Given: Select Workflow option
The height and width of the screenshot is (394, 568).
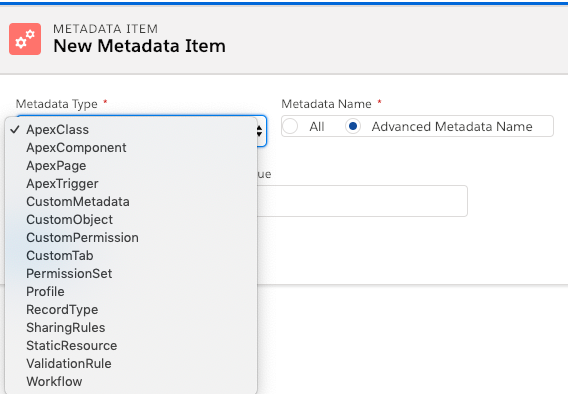Looking at the screenshot, I should point(131,382).
